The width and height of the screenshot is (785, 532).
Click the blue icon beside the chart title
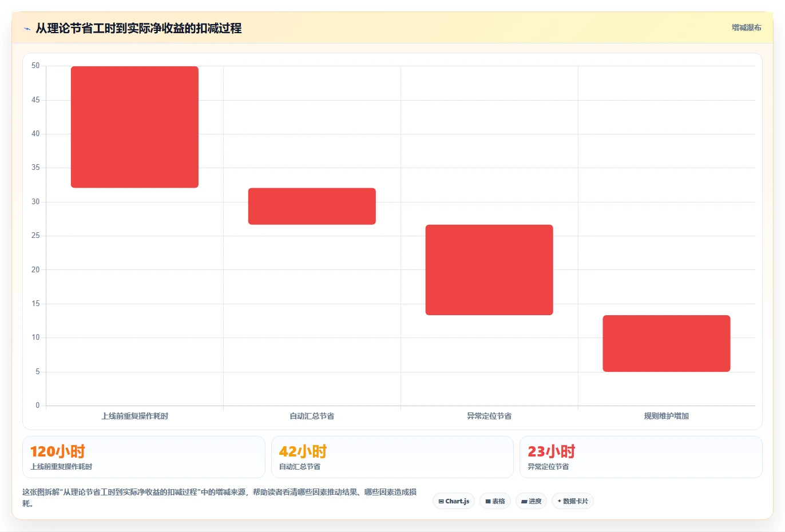(27, 29)
